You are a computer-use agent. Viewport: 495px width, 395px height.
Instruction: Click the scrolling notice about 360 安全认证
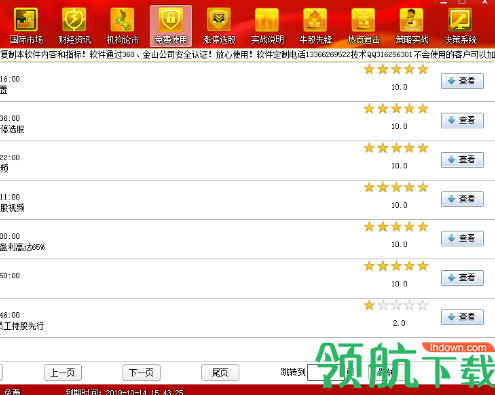point(247,54)
